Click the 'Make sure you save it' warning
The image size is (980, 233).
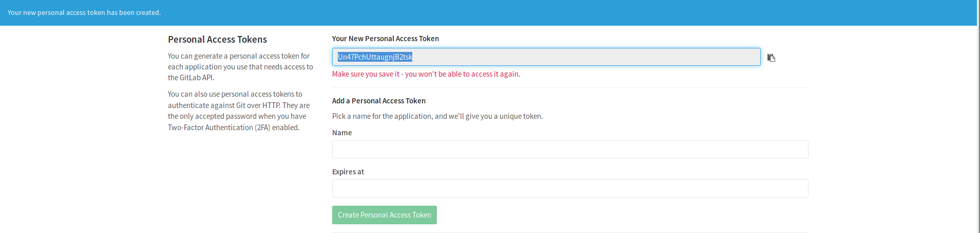click(426, 74)
